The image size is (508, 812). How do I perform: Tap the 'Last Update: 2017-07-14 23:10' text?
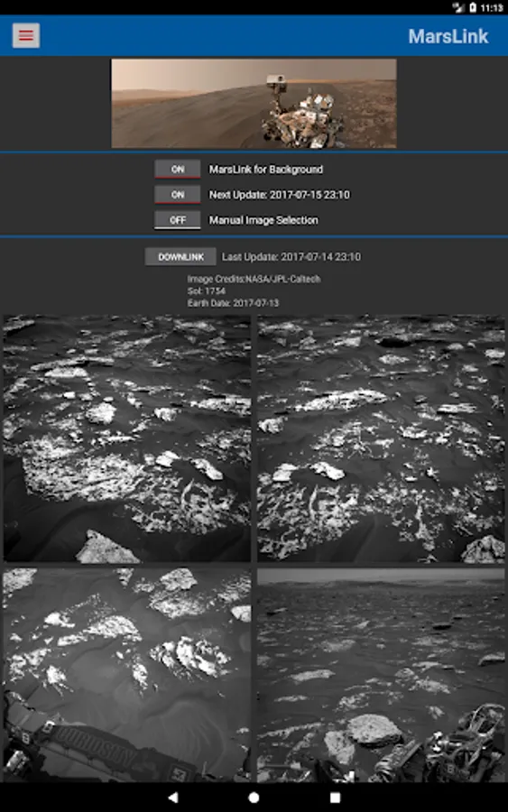(x=291, y=257)
